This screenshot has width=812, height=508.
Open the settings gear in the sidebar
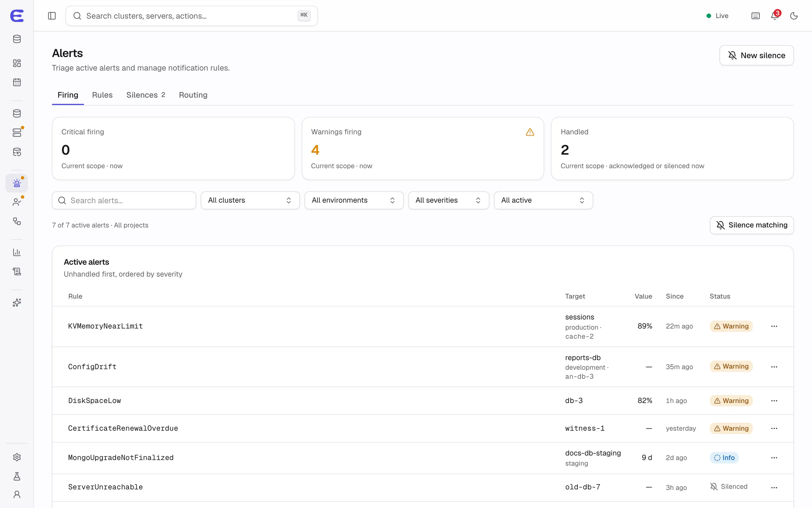pyautogui.click(x=17, y=457)
